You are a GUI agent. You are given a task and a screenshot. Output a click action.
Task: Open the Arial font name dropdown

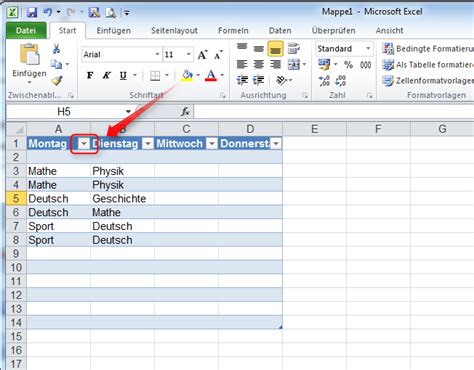157,54
